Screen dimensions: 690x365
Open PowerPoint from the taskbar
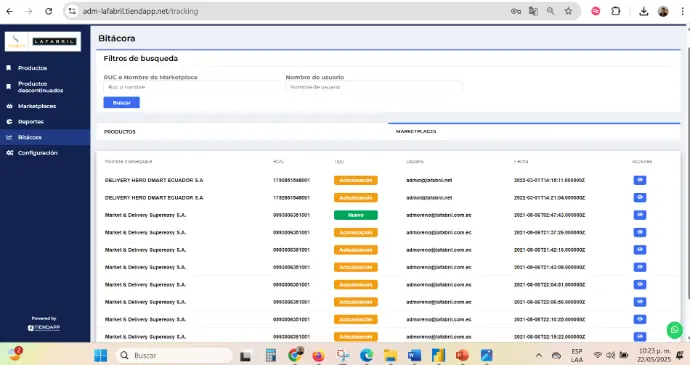(462, 355)
